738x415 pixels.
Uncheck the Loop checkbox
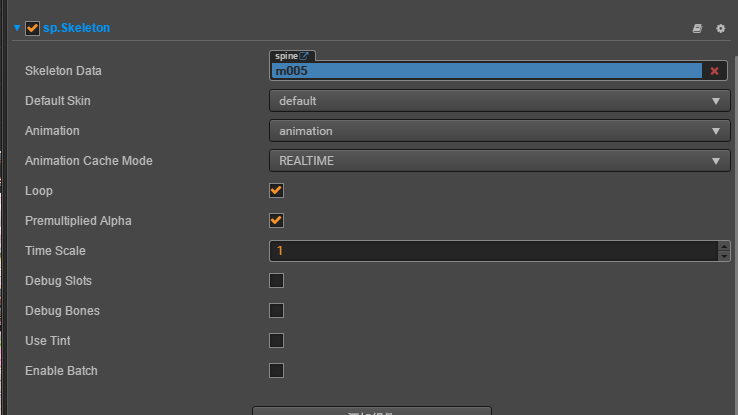(x=277, y=190)
